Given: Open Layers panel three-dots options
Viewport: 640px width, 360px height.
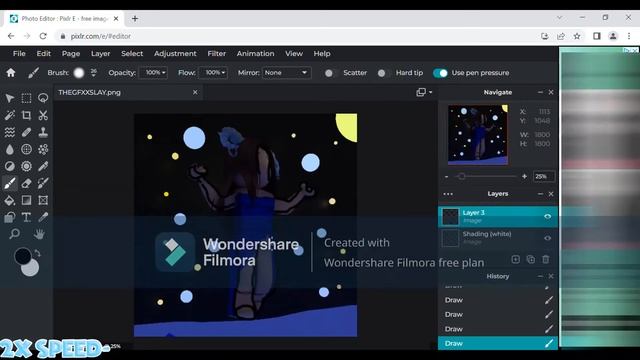Looking at the screenshot, I should (448, 194).
